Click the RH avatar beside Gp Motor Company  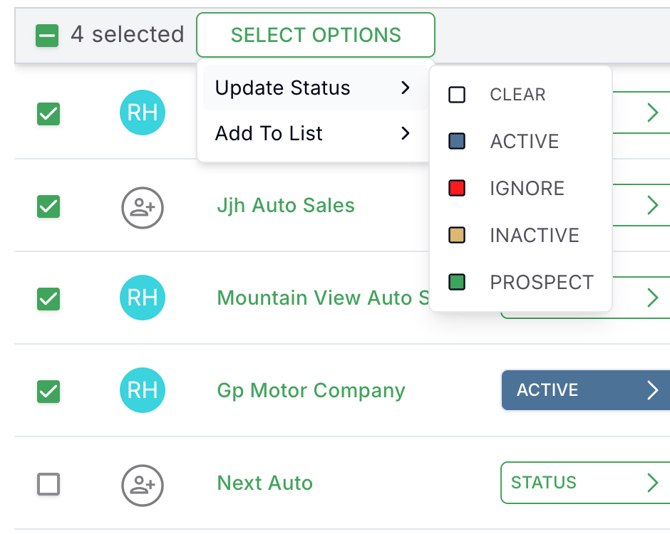point(143,390)
